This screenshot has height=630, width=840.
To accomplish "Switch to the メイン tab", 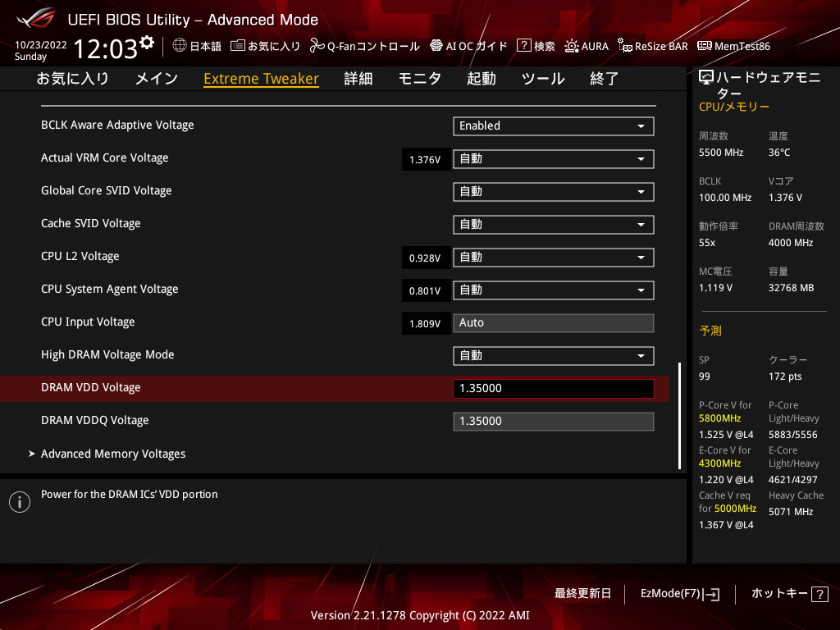I will pos(157,79).
